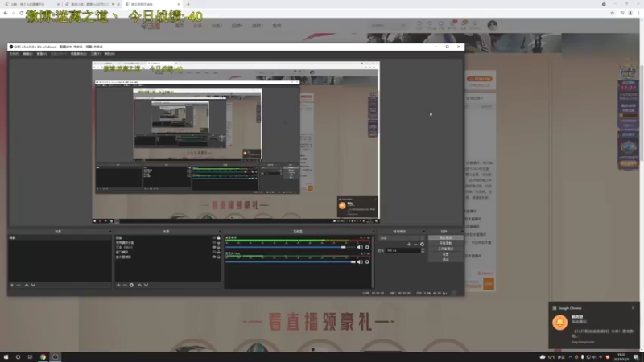Toggle lock of the Text (GDI+) source
The image size is (644, 362).
[x=218, y=248]
